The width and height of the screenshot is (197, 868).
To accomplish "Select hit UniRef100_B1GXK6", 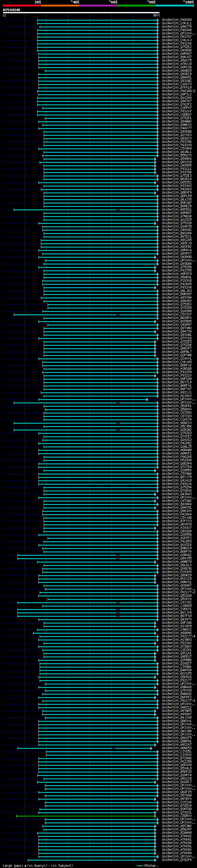I will (177, 98).
